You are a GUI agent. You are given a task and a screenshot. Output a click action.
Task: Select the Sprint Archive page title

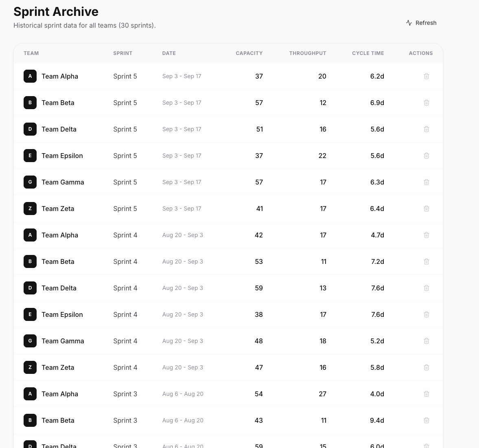[x=56, y=12]
